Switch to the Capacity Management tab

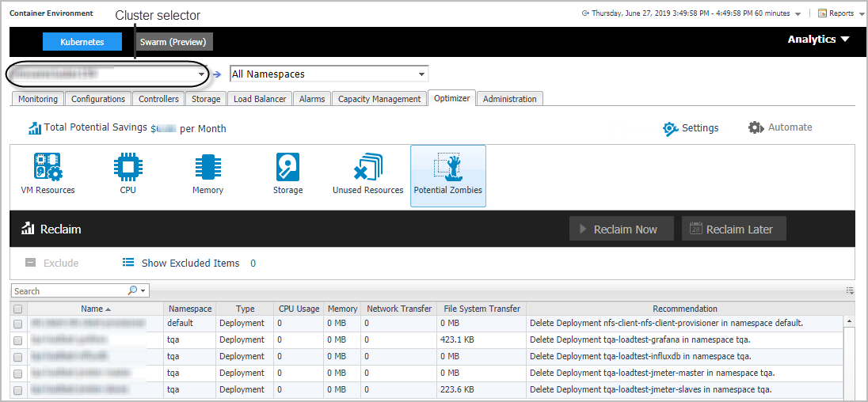(379, 99)
